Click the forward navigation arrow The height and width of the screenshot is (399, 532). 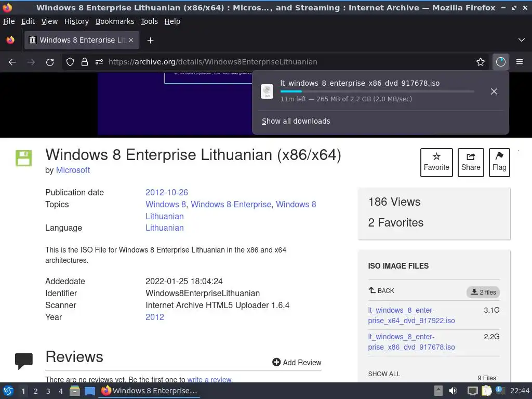pyautogui.click(x=31, y=62)
